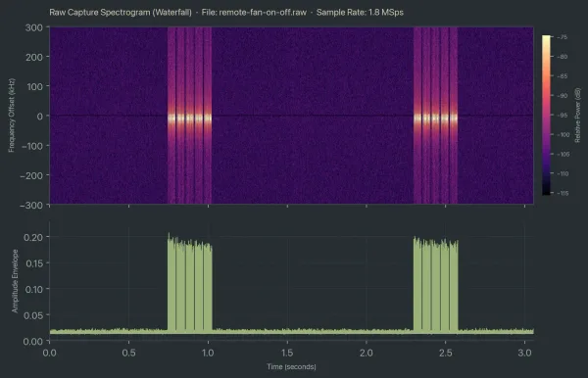The height and width of the screenshot is (378, 588).
Task: Click the Time (seconds) axis label
Action: point(291,367)
